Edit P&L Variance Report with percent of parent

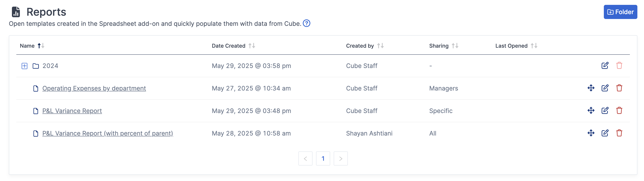tap(605, 133)
